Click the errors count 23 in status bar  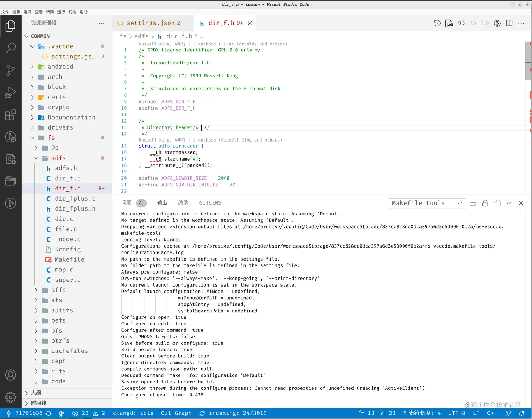tap(81, 413)
